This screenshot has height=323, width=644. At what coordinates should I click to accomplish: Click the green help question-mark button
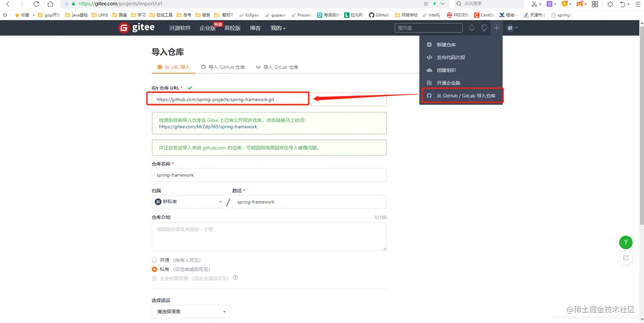point(626,242)
